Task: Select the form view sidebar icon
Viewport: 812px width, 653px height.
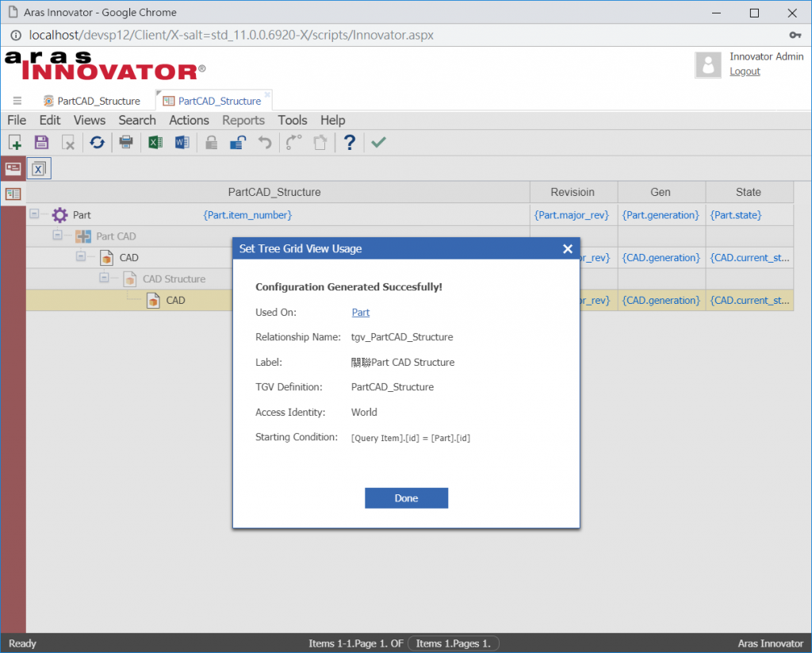Action: point(13,168)
